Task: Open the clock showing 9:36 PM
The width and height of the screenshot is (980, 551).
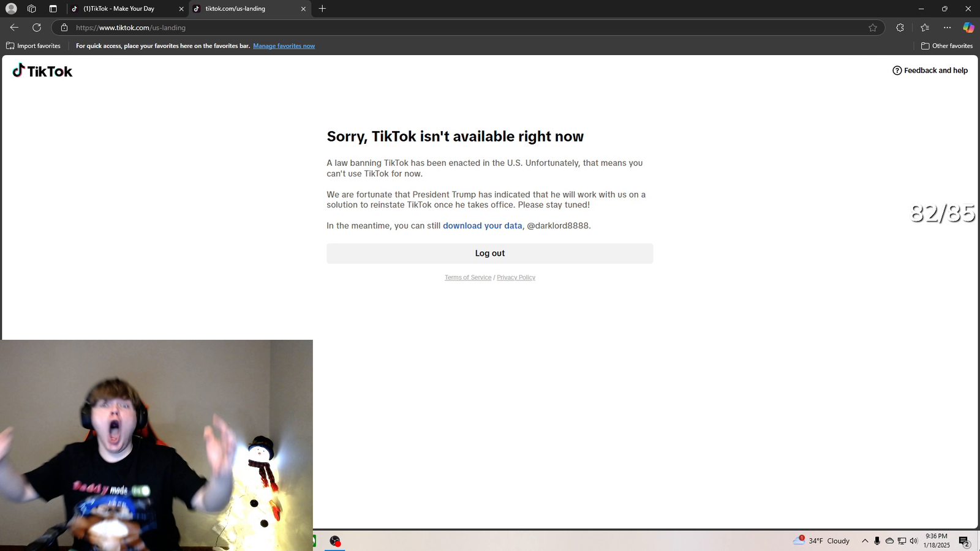Action: coord(937,541)
